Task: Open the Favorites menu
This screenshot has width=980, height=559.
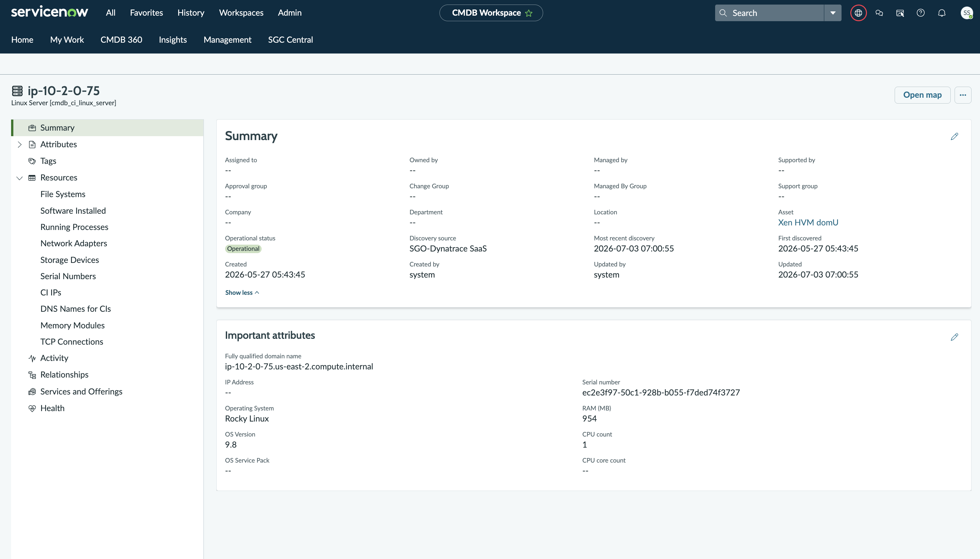Action: tap(146, 13)
